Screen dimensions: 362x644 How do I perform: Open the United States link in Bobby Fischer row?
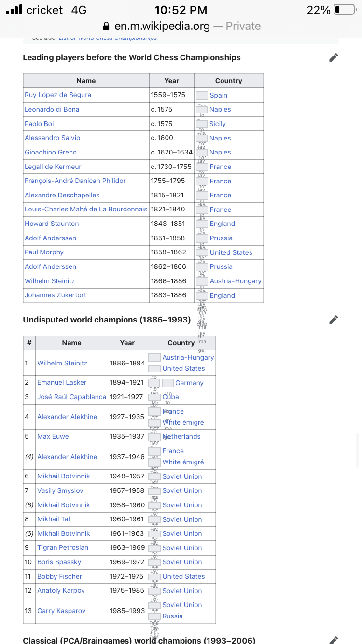point(183,576)
